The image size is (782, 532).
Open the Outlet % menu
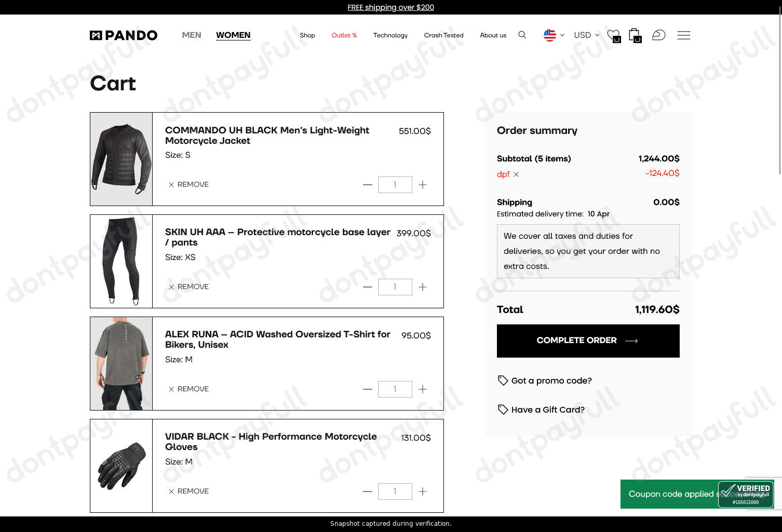[x=344, y=35]
